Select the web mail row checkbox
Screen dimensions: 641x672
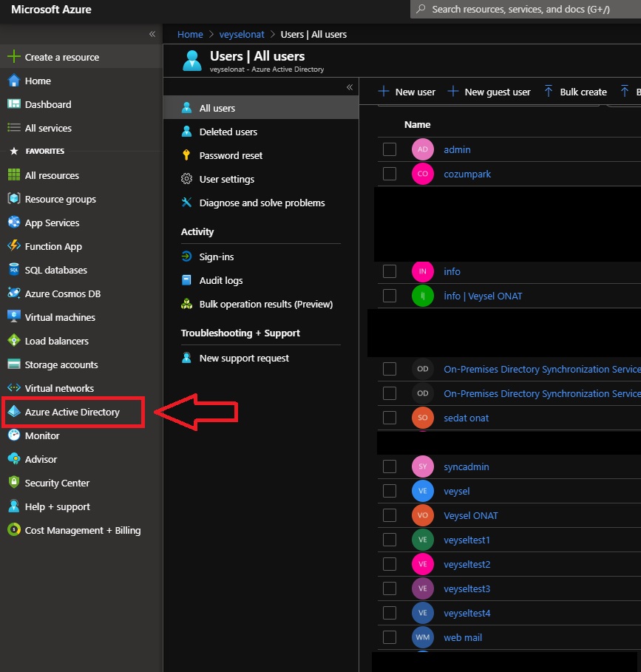(x=390, y=637)
